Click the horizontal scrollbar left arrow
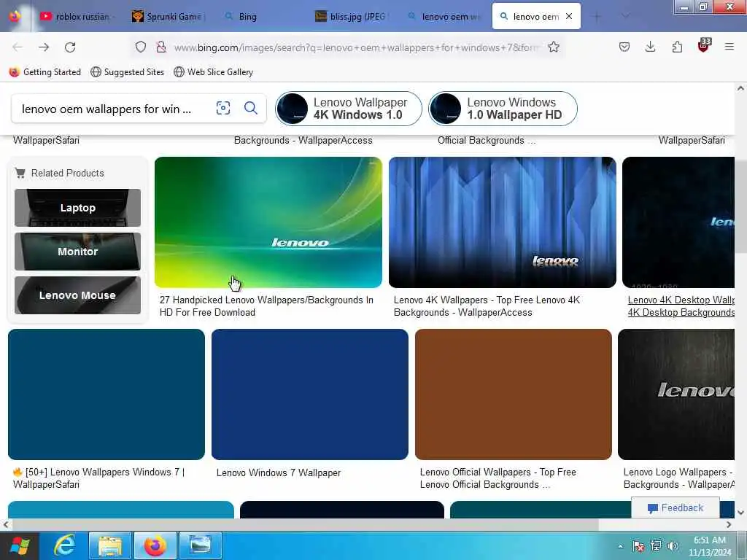This screenshot has width=747, height=560. click(x=5, y=524)
